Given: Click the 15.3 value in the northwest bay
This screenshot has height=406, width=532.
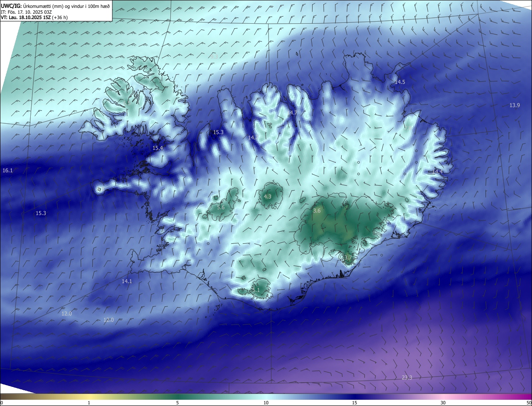Looking at the screenshot, I should tap(218, 132).
